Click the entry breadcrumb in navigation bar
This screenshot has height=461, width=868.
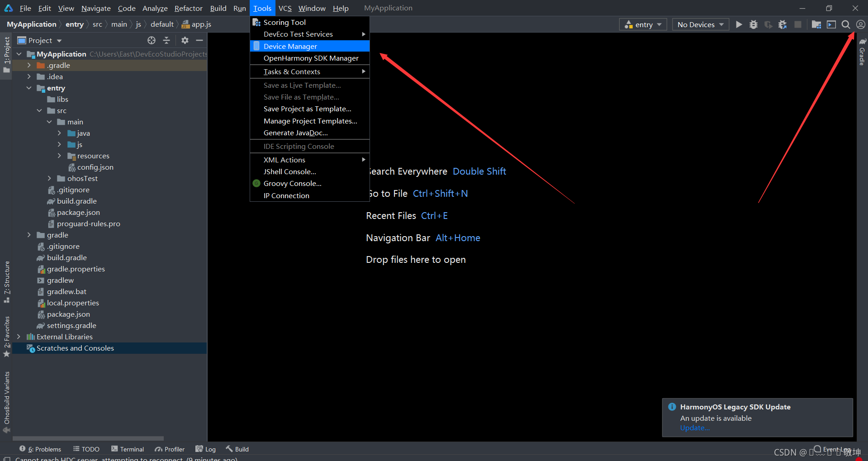click(74, 24)
